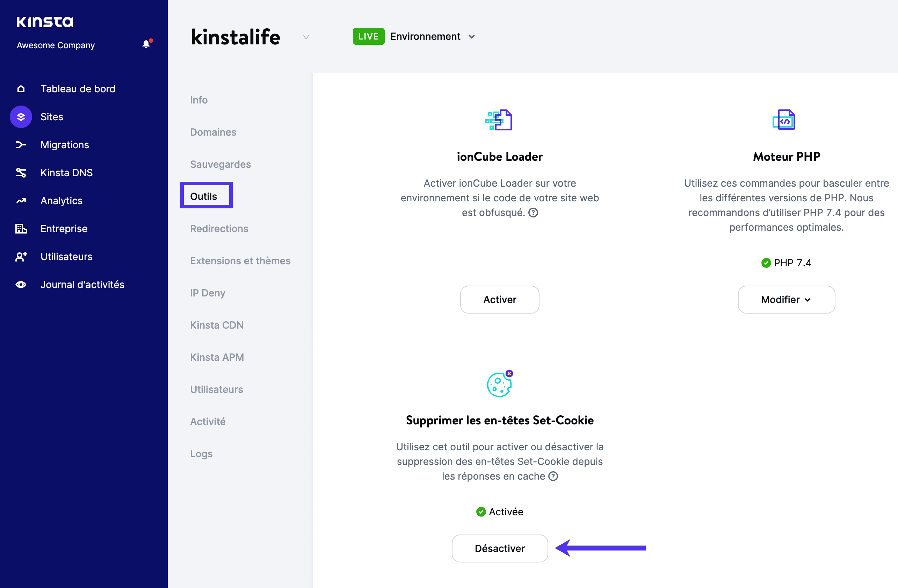Click the Journal d'activités eye icon
This screenshot has width=898, height=588.
pos(21,285)
